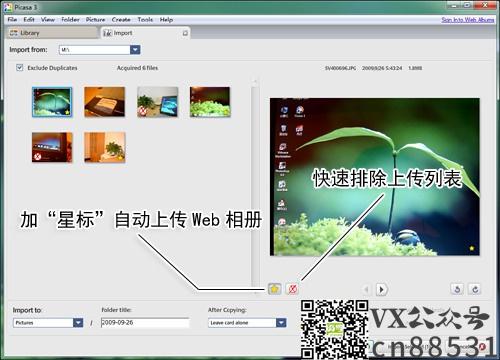
Task: Go to the next photo with right arrow
Action: tap(382, 289)
